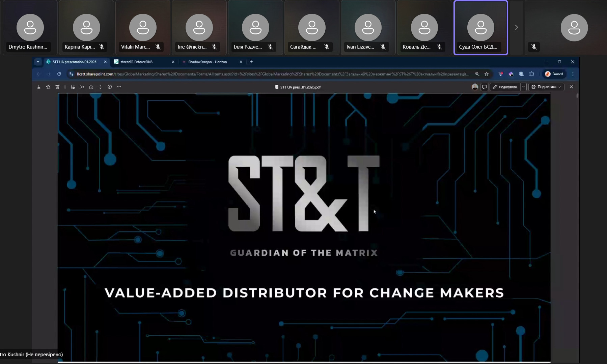This screenshot has width=607, height=364.
Task: Bookmark this page with address bar star
Action: click(487, 74)
